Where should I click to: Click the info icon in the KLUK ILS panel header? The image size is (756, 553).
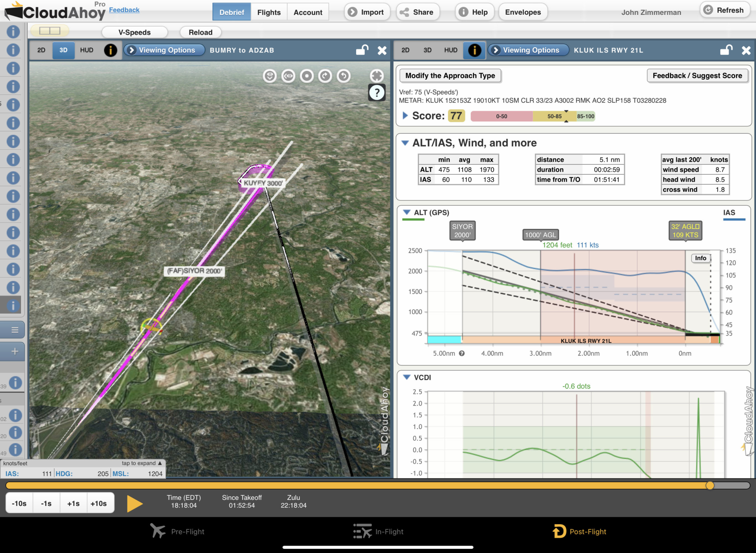pos(474,50)
